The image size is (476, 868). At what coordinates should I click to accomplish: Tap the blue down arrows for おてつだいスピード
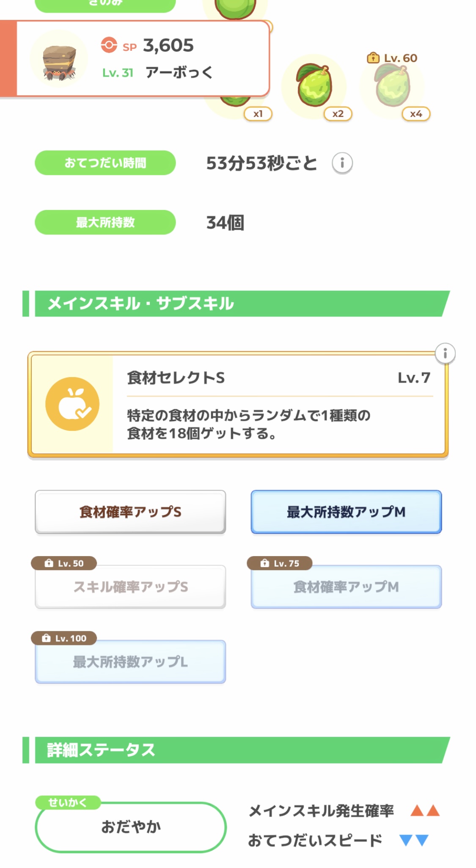click(x=414, y=840)
